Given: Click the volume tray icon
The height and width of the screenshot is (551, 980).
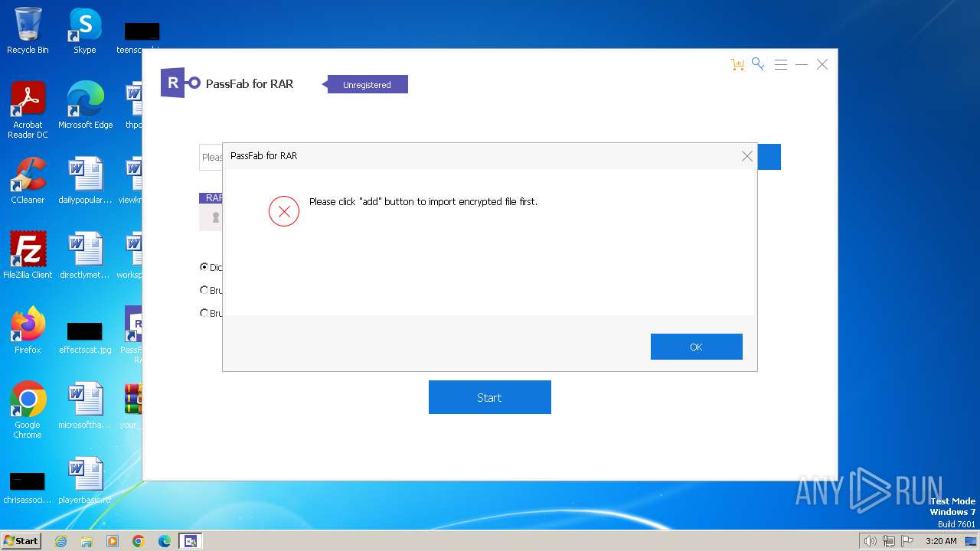Looking at the screenshot, I should [x=871, y=541].
